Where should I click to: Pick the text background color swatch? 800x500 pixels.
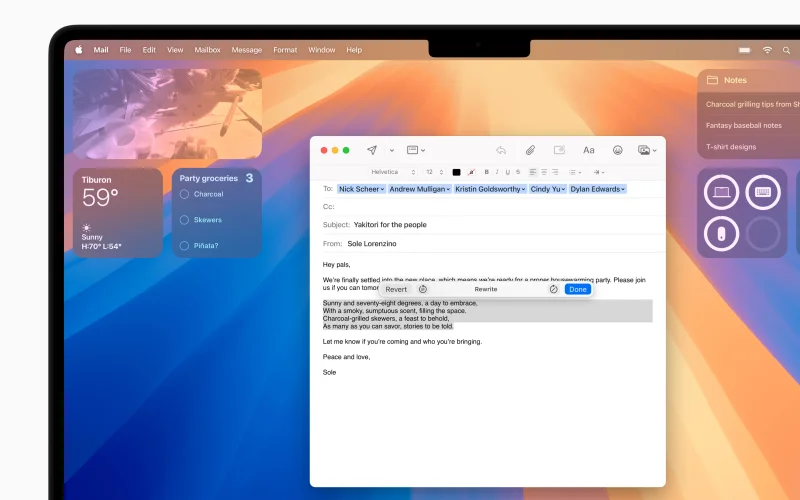point(471,172)
